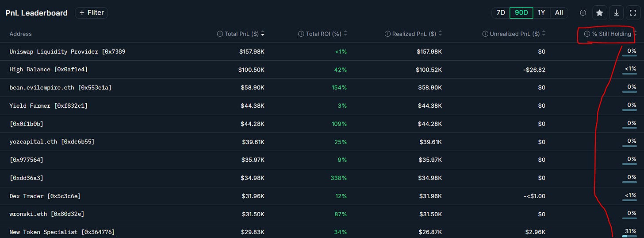Sort by Total PnL ($) column arrows

click(x=263, y=34)
